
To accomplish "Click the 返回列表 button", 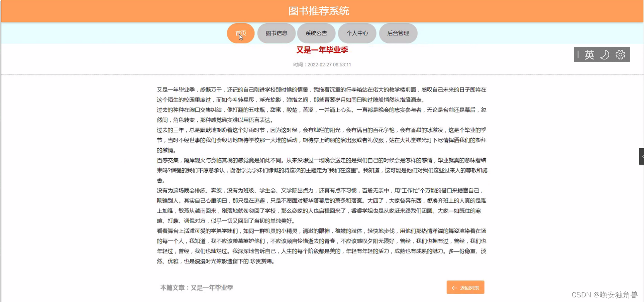I will (465, 287).
